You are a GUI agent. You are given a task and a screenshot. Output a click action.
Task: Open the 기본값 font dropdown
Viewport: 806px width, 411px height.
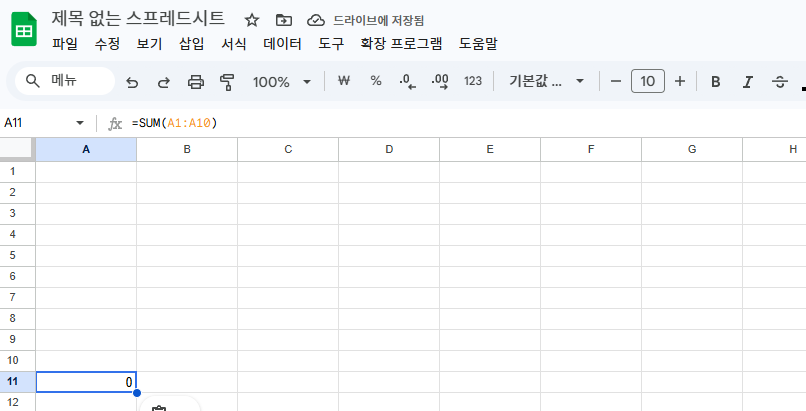coord(546,81)
